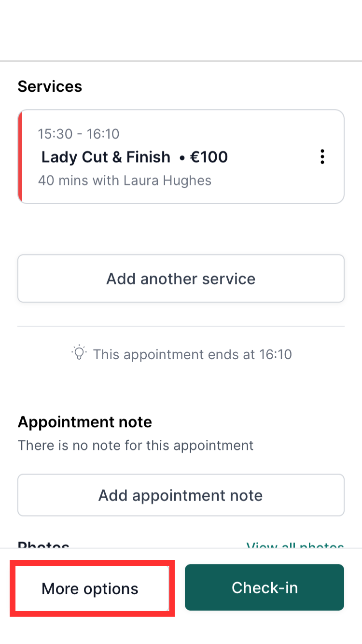The width and height of the screenshot is (362, 644).
Task: Check-in the client
Action: 265,588
